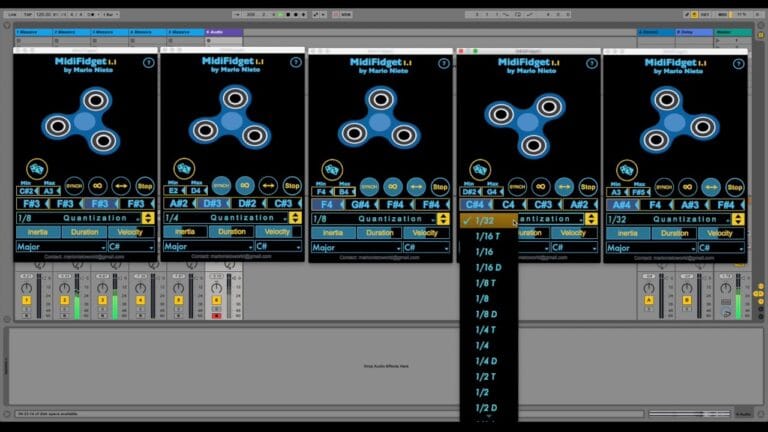Open help icon in E2–D4 MidiFidget window

pyautogui.click(x=296, y=62)
